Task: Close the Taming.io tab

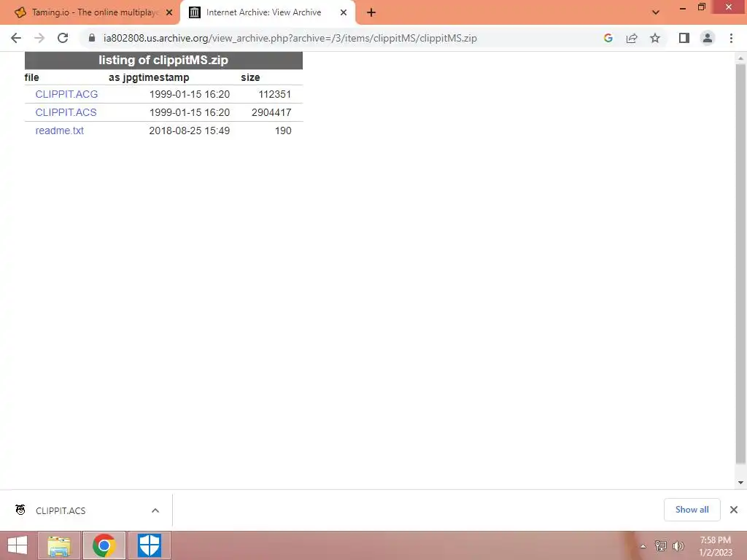Action: click(x=169, y=12)
